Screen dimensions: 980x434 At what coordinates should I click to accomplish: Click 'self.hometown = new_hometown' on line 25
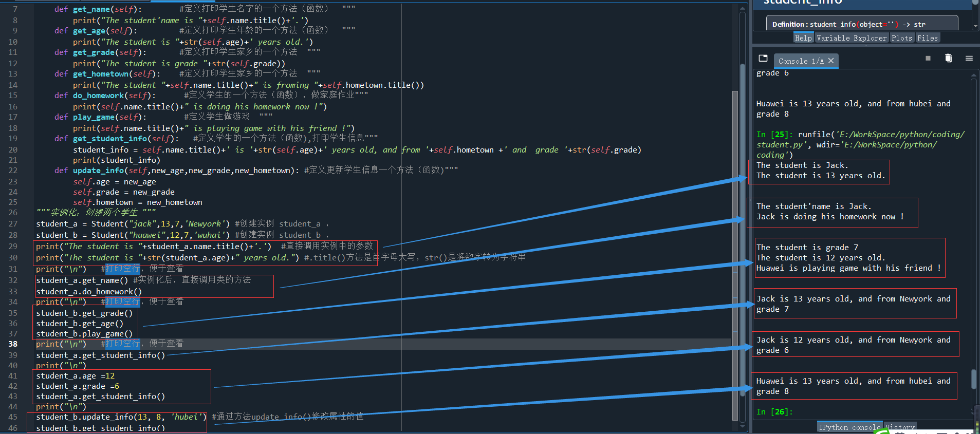pyautogui.click(x=137, y=202)
